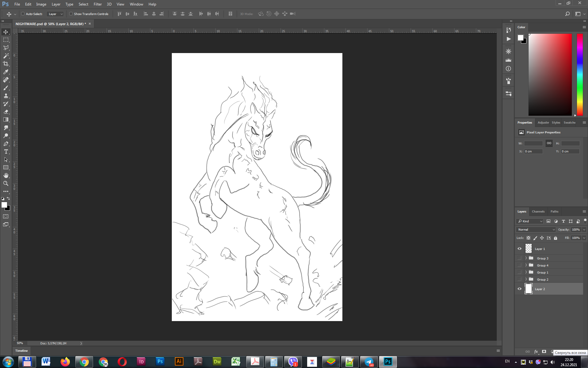Select the Pen tool
Image resolution: width=588 pixels, height=368 pixels.
click(x=6, y=144)
